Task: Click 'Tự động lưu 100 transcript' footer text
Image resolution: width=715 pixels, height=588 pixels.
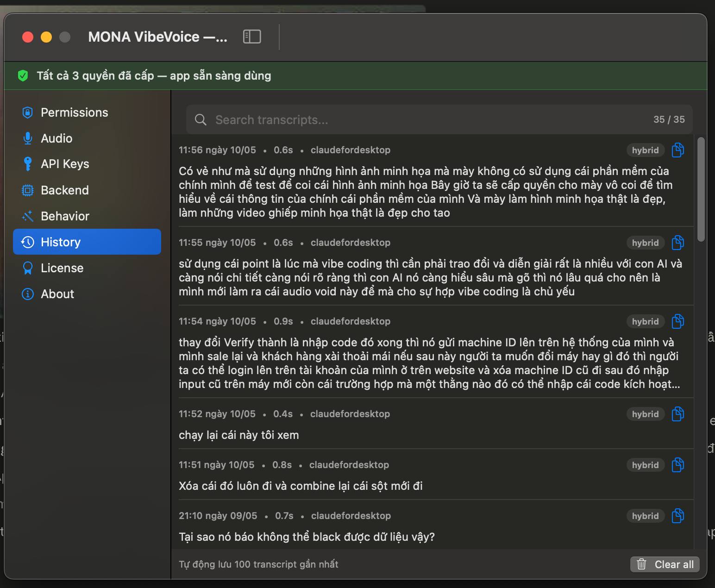Action: [x=258, y=564]
